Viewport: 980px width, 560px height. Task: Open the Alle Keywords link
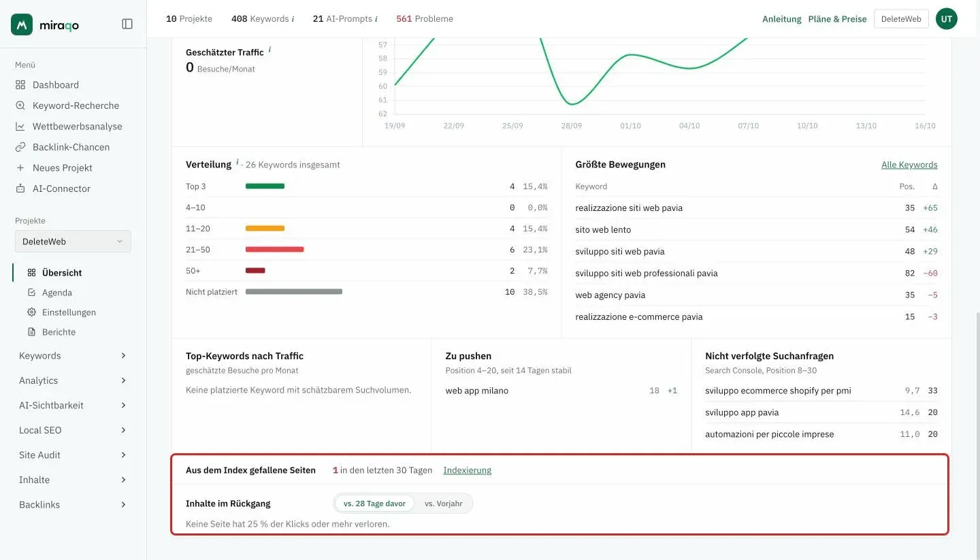pos(909,165)
